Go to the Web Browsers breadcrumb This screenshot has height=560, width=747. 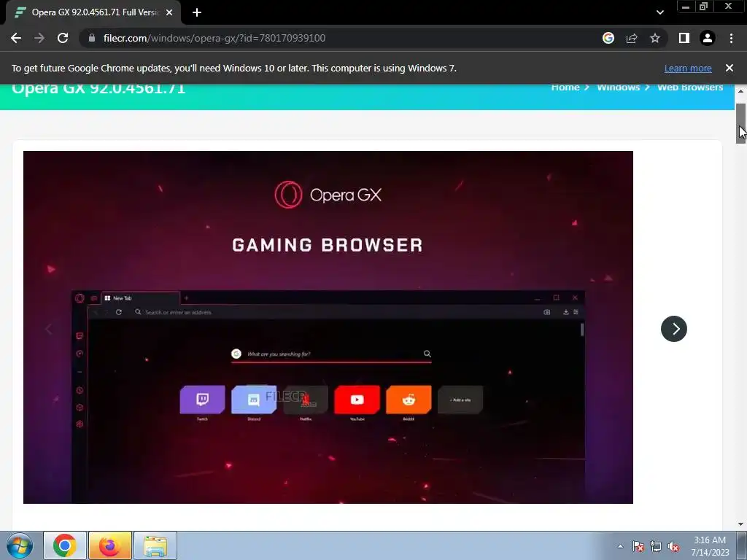point(690,87)
